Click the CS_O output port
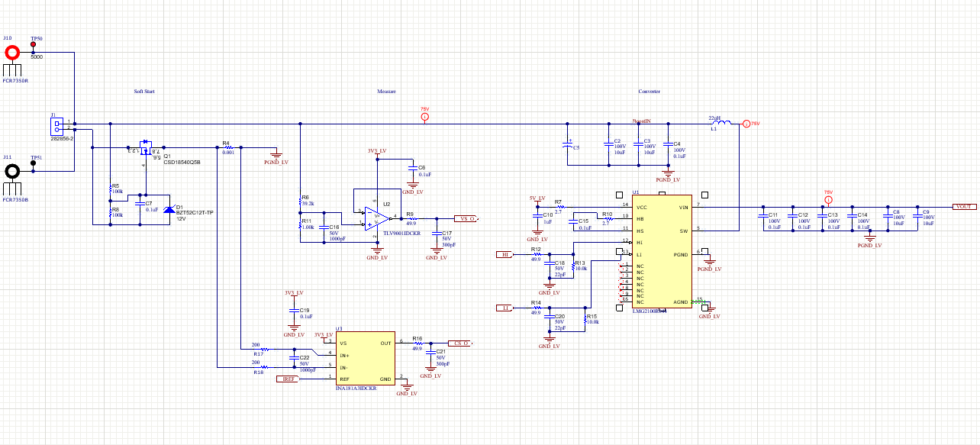The height and width of the screenshot is (445, 980). [459, 343]
